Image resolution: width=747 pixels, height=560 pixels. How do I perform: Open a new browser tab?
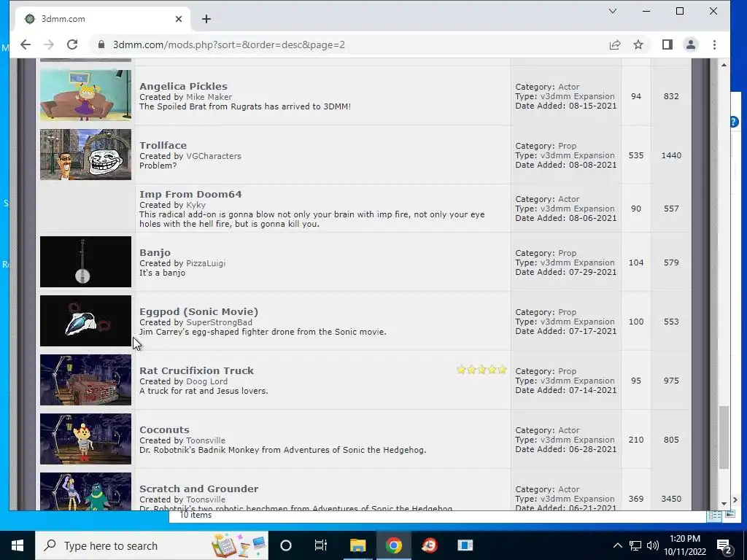(206, 19)
